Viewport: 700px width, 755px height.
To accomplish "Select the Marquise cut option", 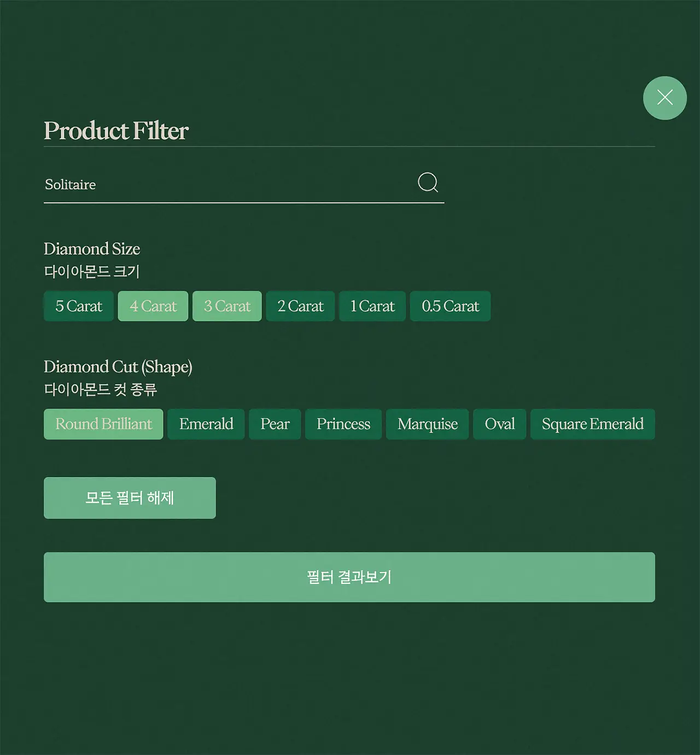I will pyautogui.click(x=428, y=424).
